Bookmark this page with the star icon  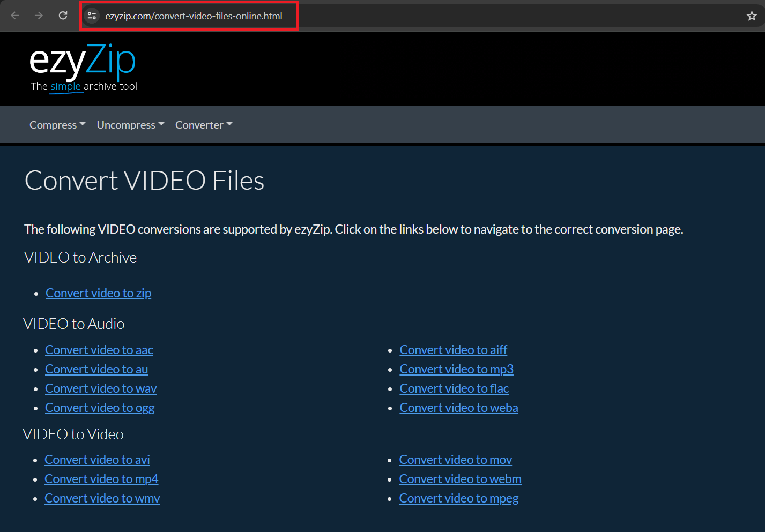[x=752, y=16]
